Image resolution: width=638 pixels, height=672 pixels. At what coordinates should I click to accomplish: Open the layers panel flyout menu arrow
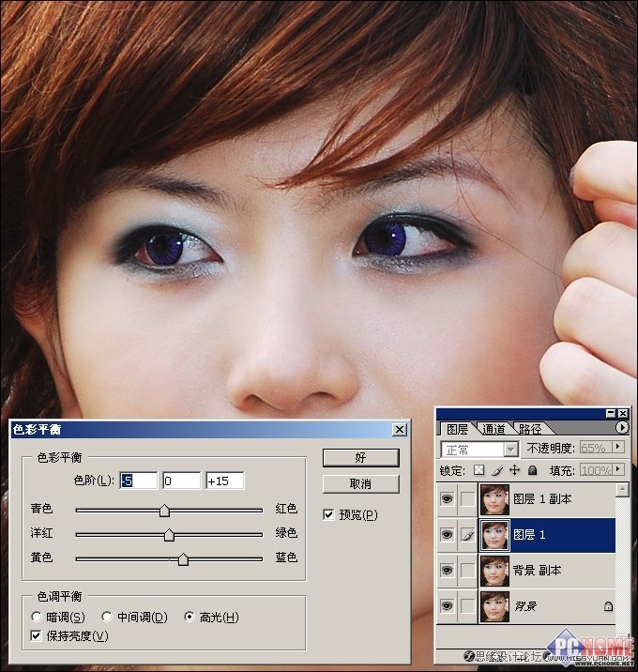tap(622, 428)
